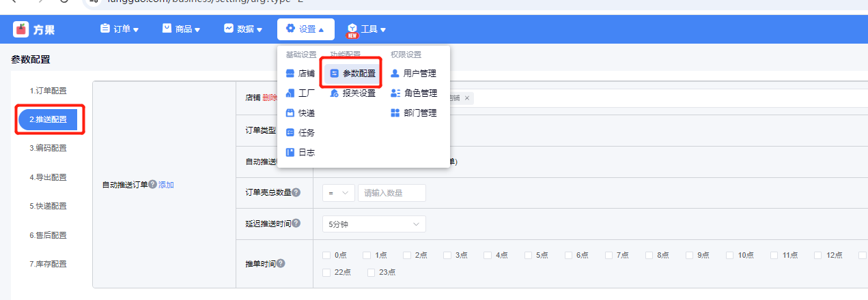Click the 添加 link for 自动推送订单
This screenshot has width=868, height=300.
pos(167,185)
